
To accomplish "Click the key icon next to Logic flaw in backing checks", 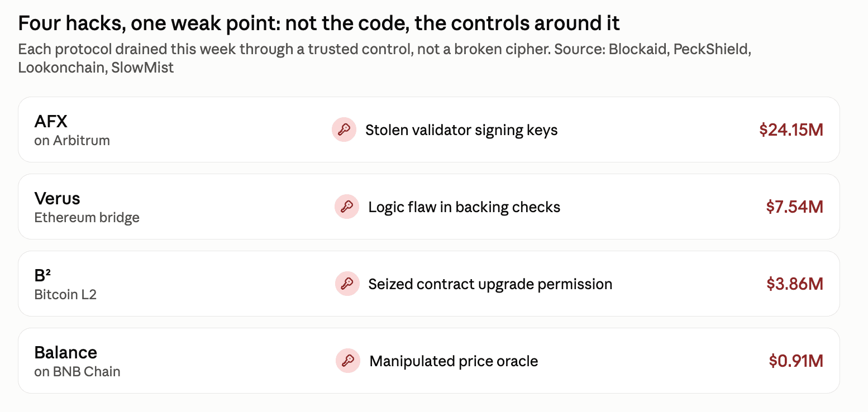I will (347, 207).
